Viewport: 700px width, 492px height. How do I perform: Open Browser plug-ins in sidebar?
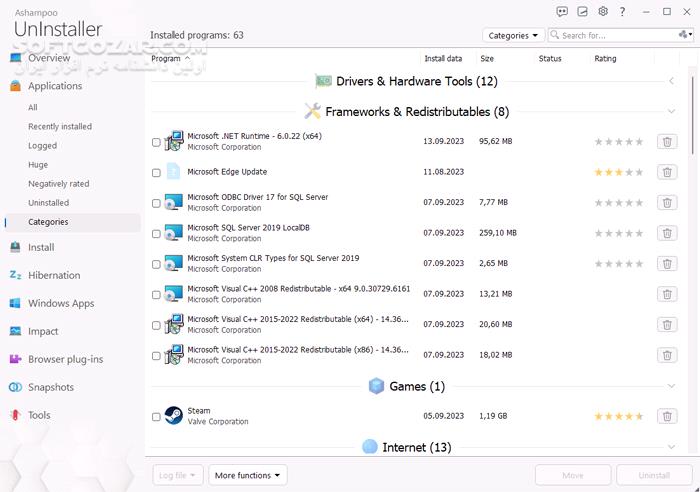[66, 359]
